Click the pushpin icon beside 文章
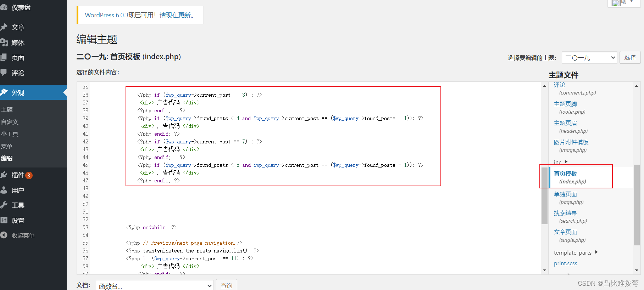The height and width of the screenshot is (290, 644). (x=4, y=27)
